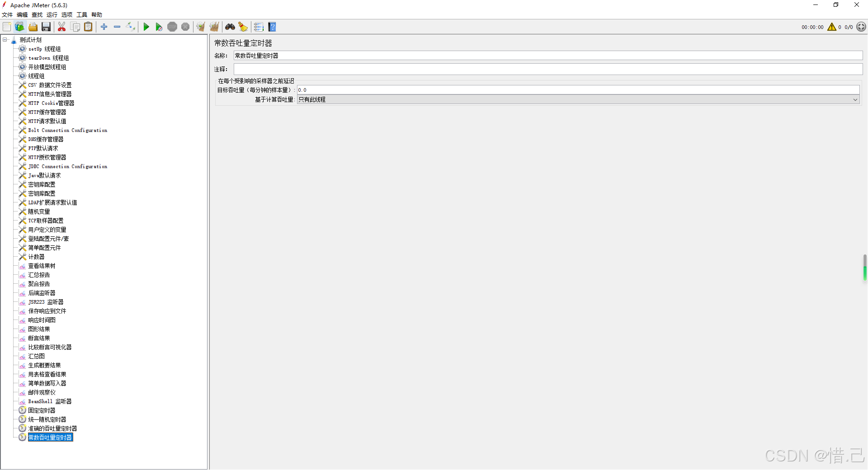Open Help with the blue question-mark icon
Image resolution: width=868 pixels, height=470 pixels.
[272, 27]
